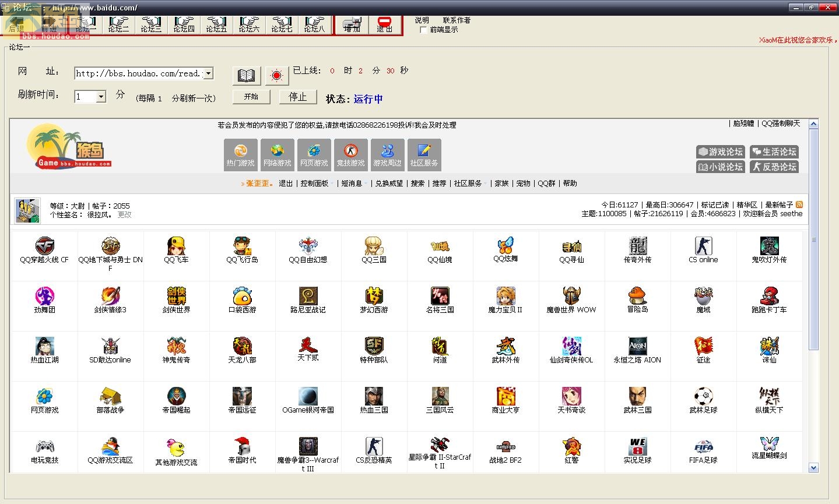This screenshot has width=839, height=504.
Task: Open the 控制面板 dropdown link
Action: pyautogui.click(x=317, y=184)
